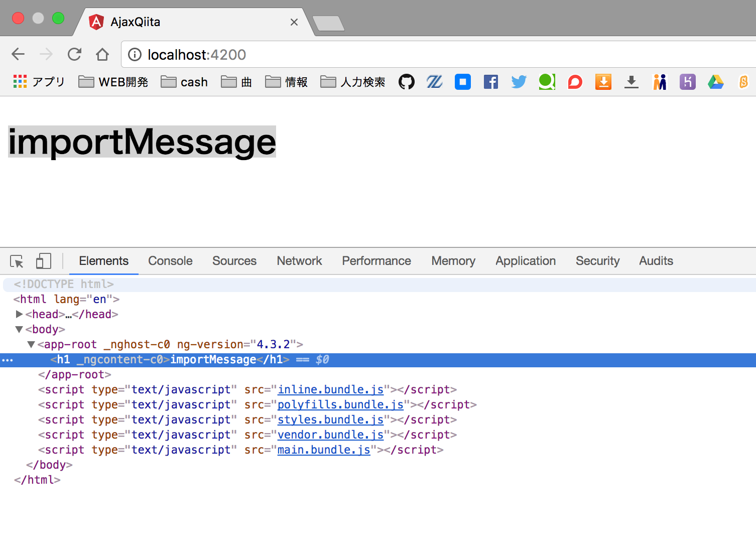Open the cash bookmark folder
Screen dimensions: 756x560
[x=184, y=82]
